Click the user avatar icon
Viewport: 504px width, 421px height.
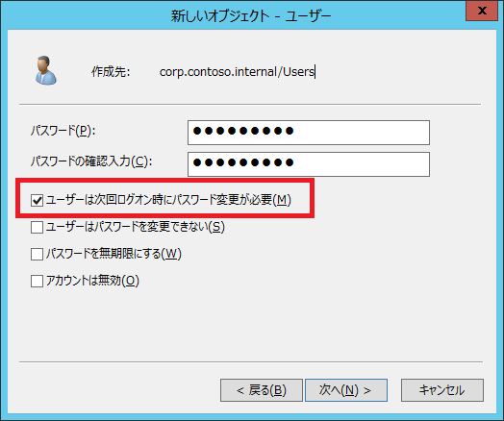[45, 70]
